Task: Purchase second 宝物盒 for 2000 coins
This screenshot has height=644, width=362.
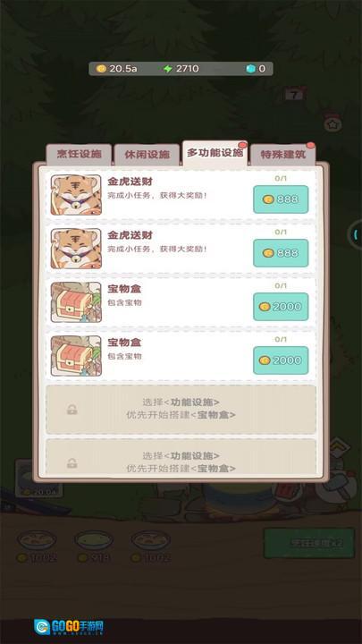Action: click(x=281, y=360)
